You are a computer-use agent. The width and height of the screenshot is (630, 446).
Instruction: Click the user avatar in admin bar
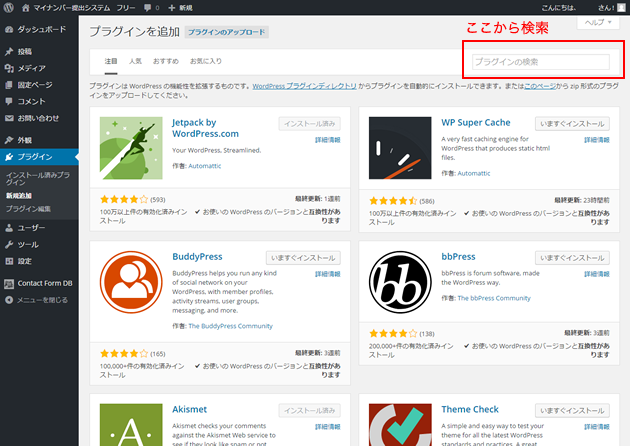pos(621,8)
